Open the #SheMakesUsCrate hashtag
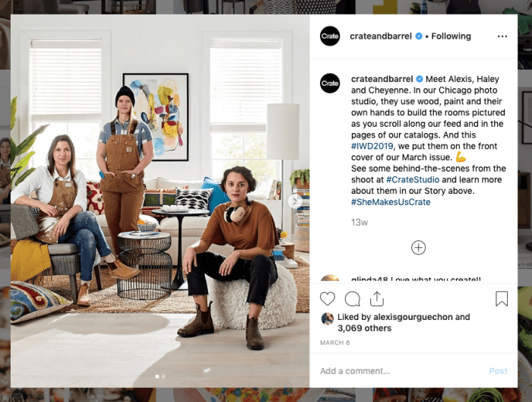This screenshot has width=532, height=402. click(391, 202)
